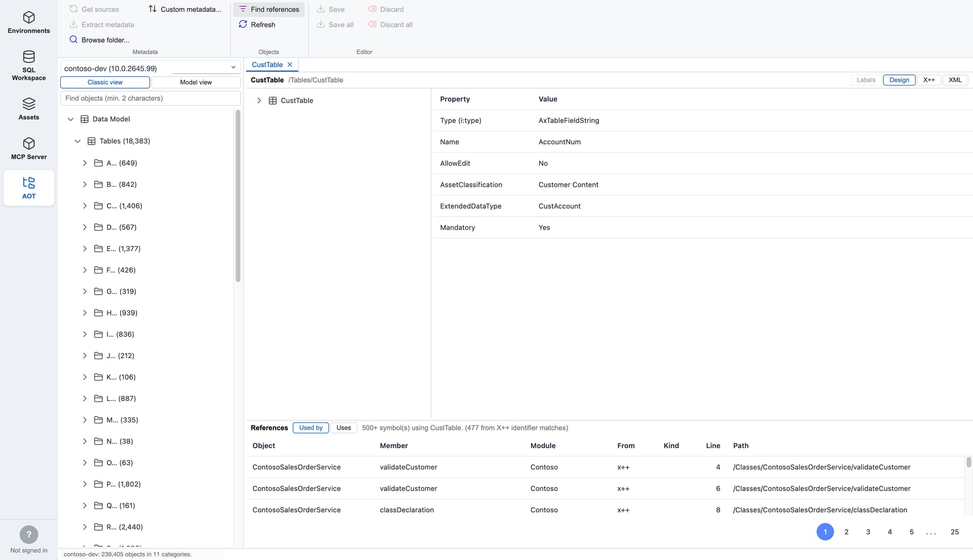This screenshot has height=560, width=973.
Task: Select the B... (842) folder row
Action: pyautogui.click(x=147, y=184)
